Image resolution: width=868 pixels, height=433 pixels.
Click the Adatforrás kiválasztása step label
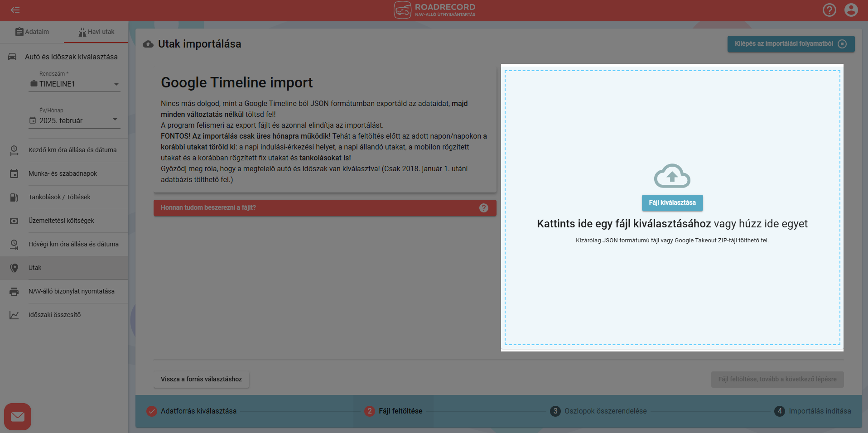click(x=198, y=411)
